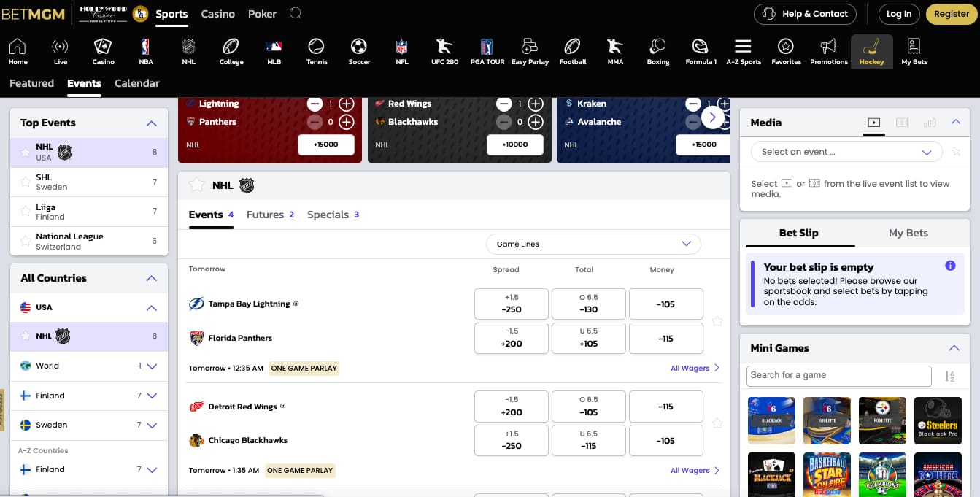980x497 pixels.
Task: Switch to the Calendar tab
Action: point(136,83)
